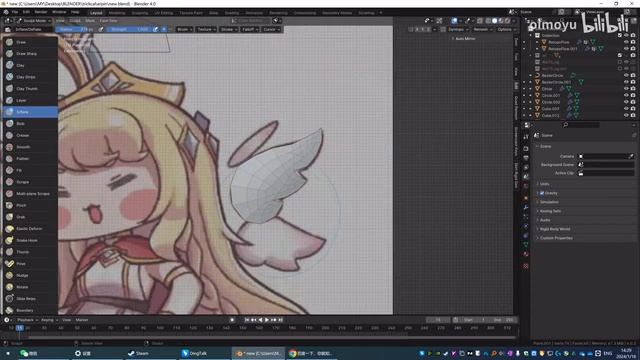Viewport: 640px width, 360px height.
Task: Choose the Clay brush
Action: [x=31, y=65]
